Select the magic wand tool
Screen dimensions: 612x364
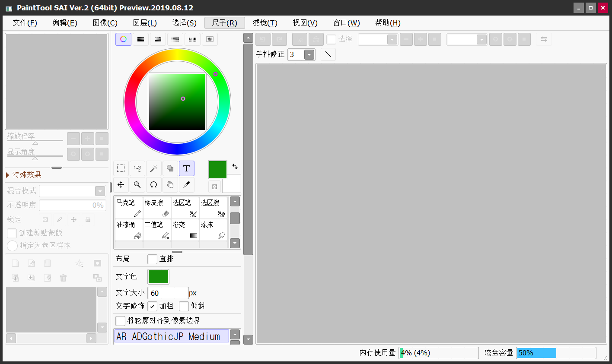[154, 168]
